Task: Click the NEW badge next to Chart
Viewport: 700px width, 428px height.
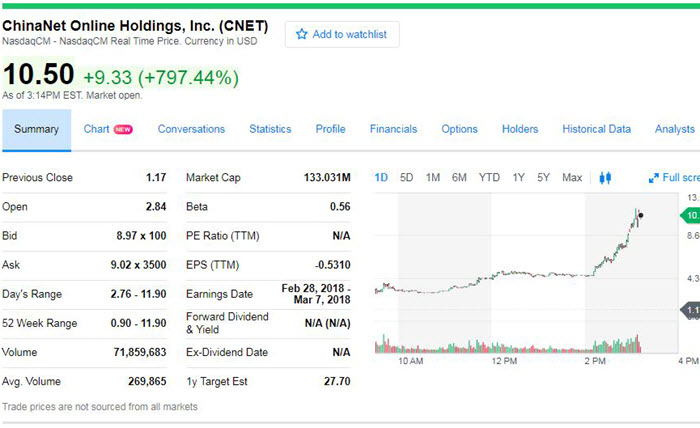Action: tap(123, 129)
